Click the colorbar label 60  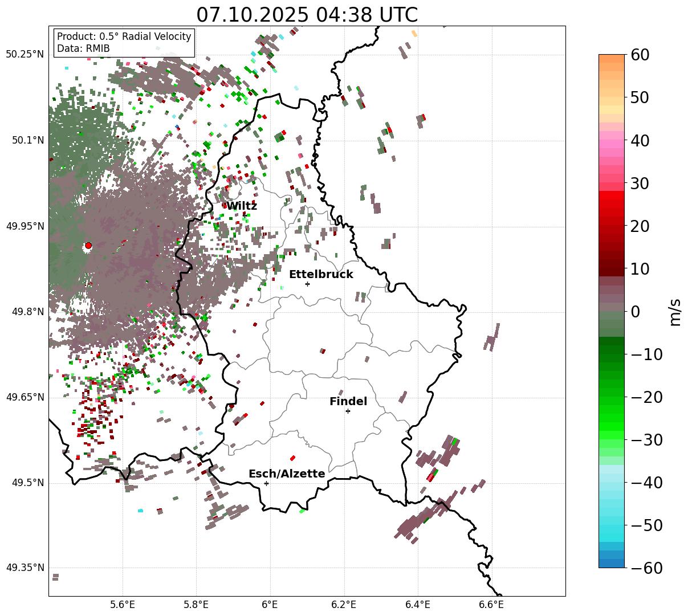[x=640, y=55]
